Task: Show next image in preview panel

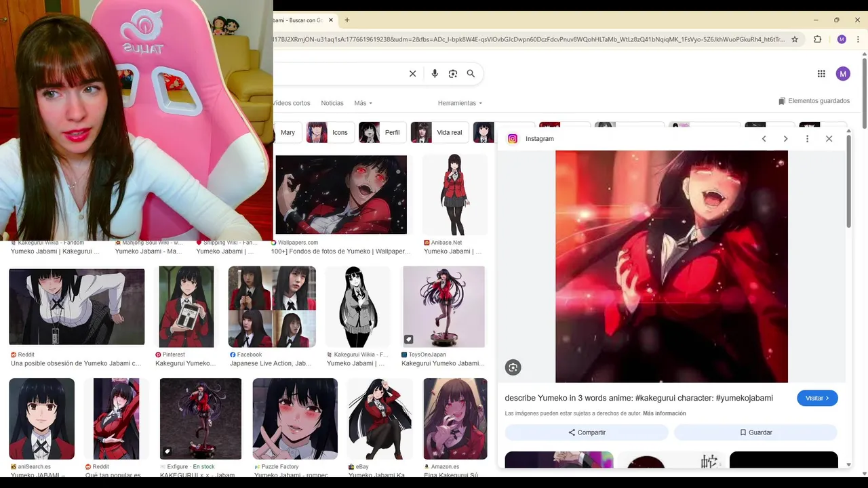Action: [785, 139]
